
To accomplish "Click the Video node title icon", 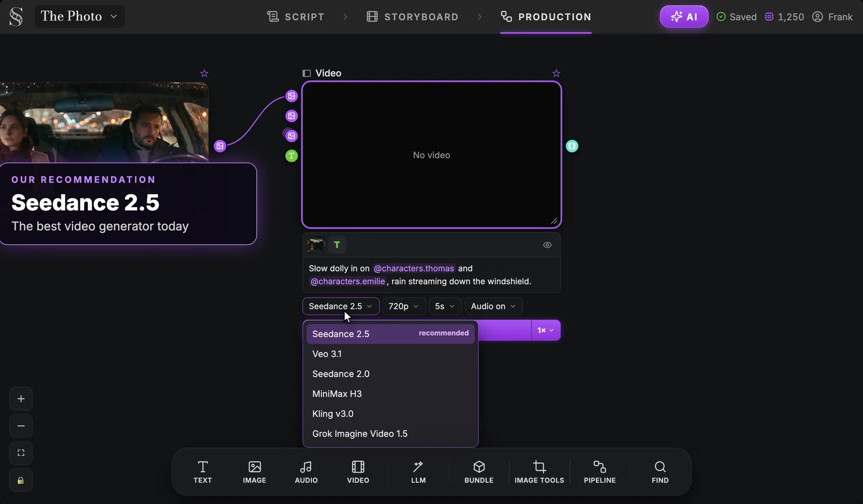I will tap(307, 73).
